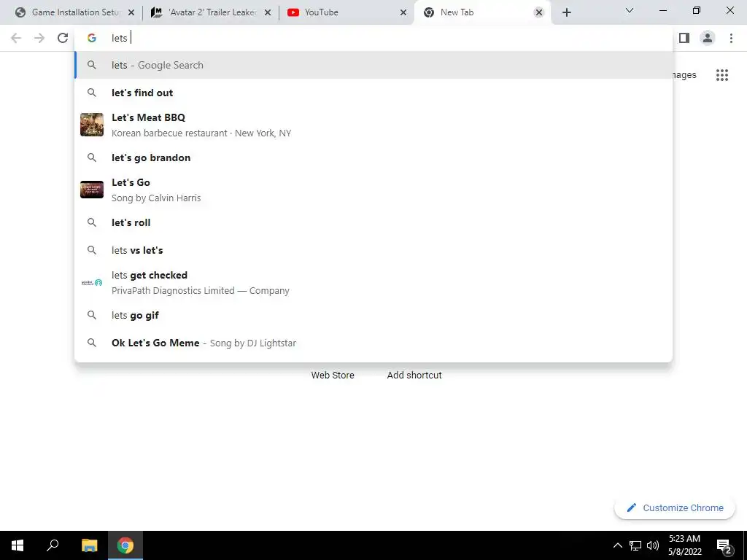Open the Windows Start menu
Image resolution: width=747 pixels, height=560 pixels.
[x=18, y=545]
